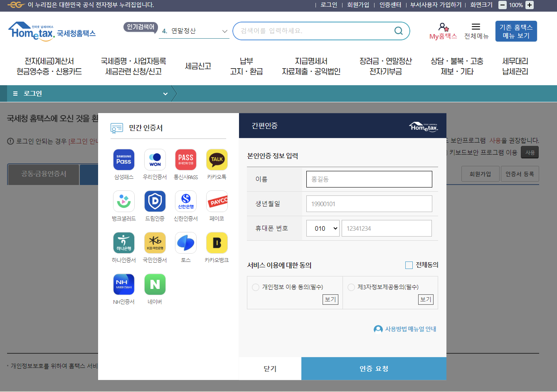Pick Naver simple authentication

(155, 284)
